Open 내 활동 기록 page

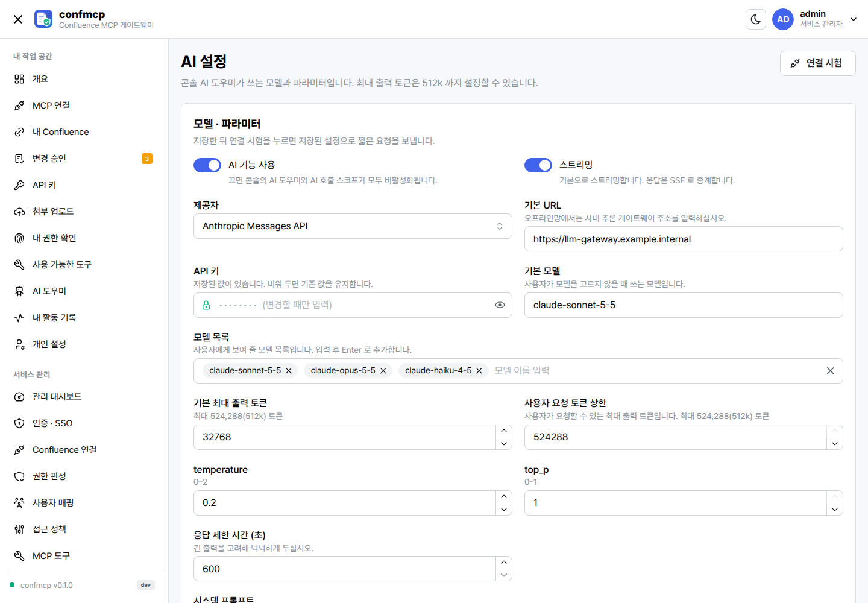(84, 318)
